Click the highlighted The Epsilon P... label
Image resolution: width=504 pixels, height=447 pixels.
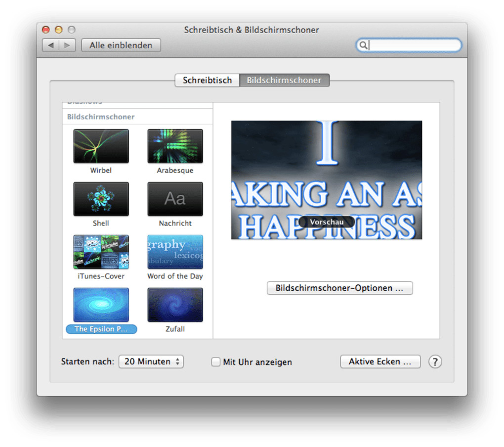coord(101,329)
